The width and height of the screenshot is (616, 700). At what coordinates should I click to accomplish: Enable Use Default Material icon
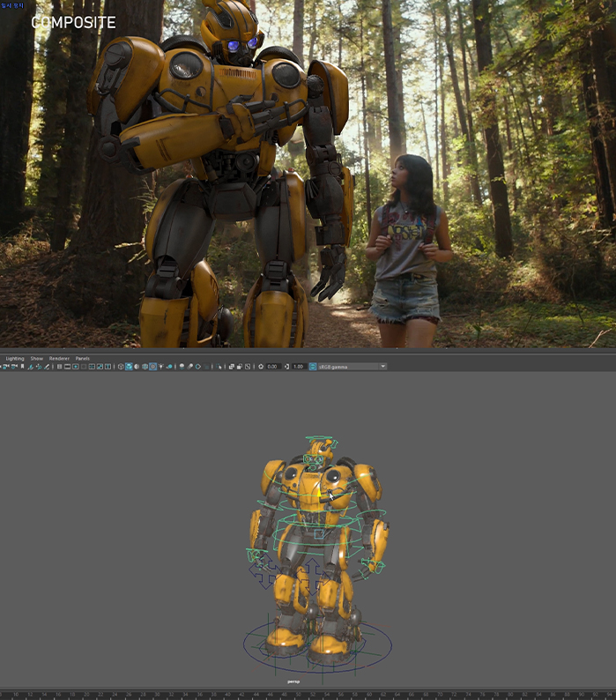tap(137, 367)
